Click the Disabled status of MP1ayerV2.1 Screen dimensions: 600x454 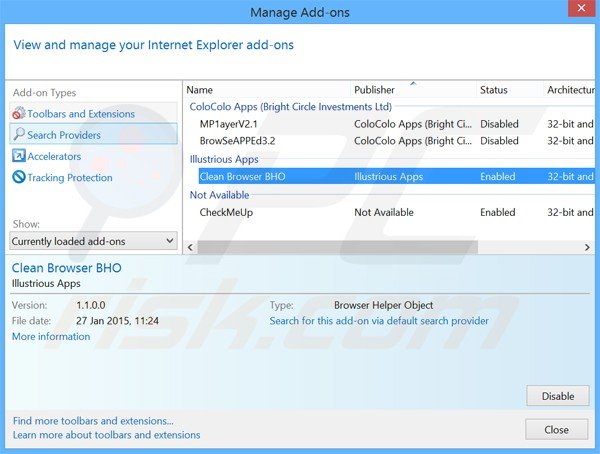[499, 124]
